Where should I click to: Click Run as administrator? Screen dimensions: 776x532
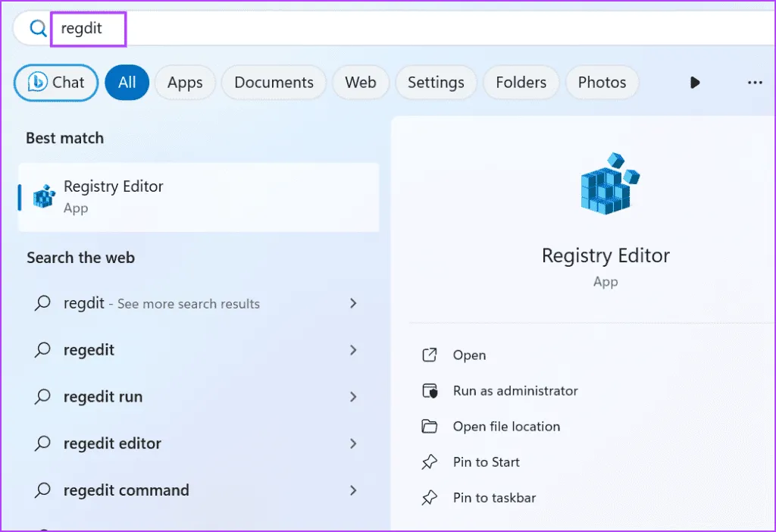point(515,391)
